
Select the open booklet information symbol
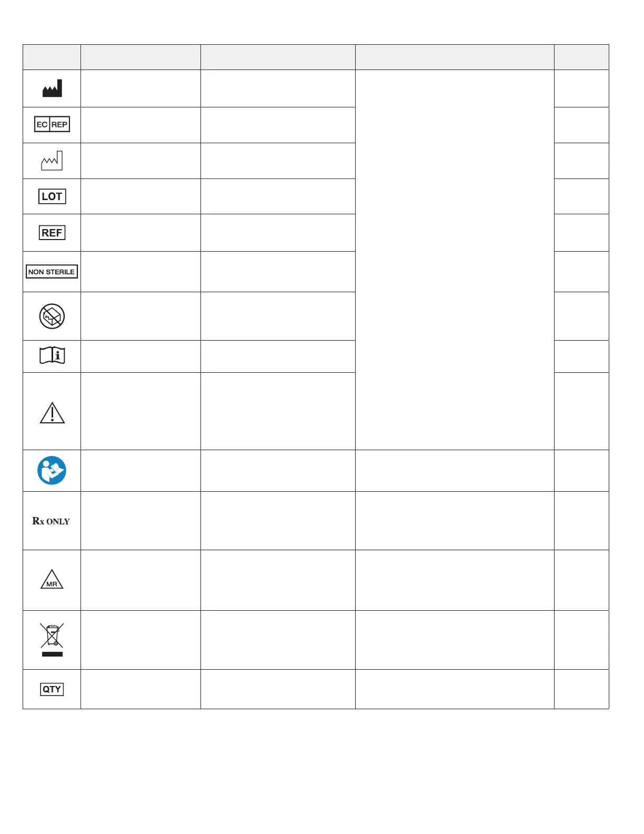(x=52, y=356)
